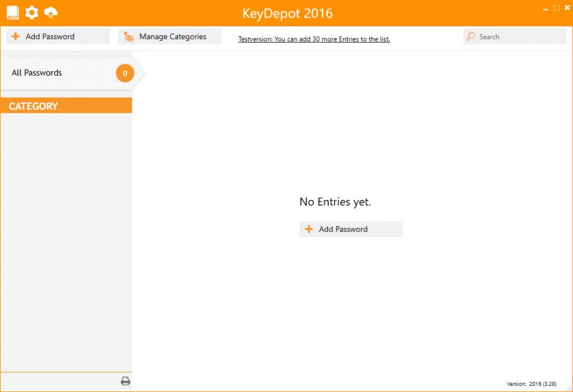Click the cloud upload icon

(51, 12)
